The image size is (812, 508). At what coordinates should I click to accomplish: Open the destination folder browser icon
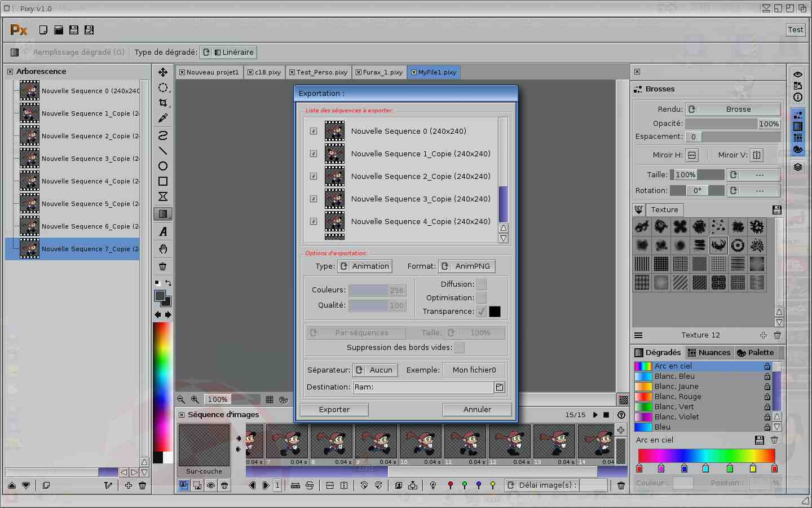pyautogui.click(x=500, y=387)
